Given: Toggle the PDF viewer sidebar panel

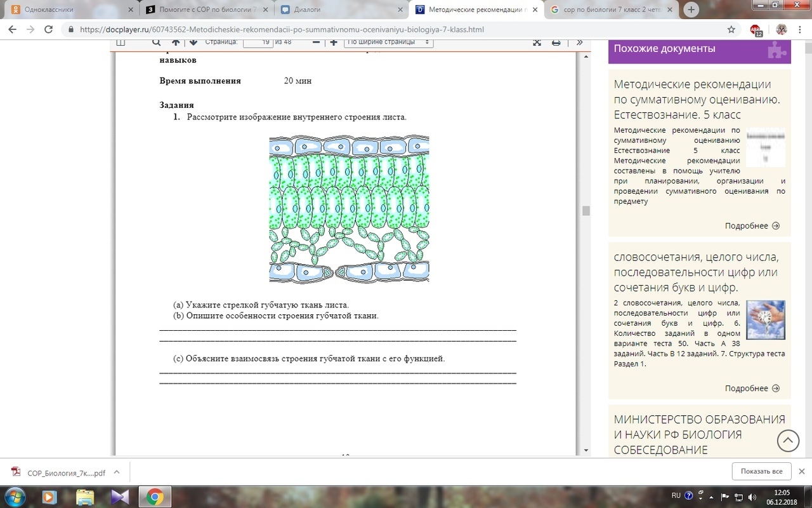Looking at the screenshot, I should pos(121,42).
